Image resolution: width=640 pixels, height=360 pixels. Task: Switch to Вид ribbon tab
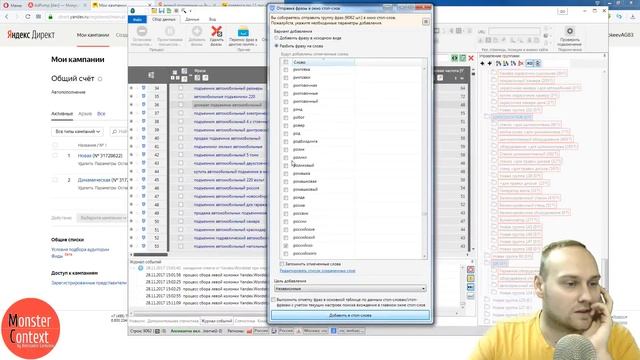coord(212,19)
